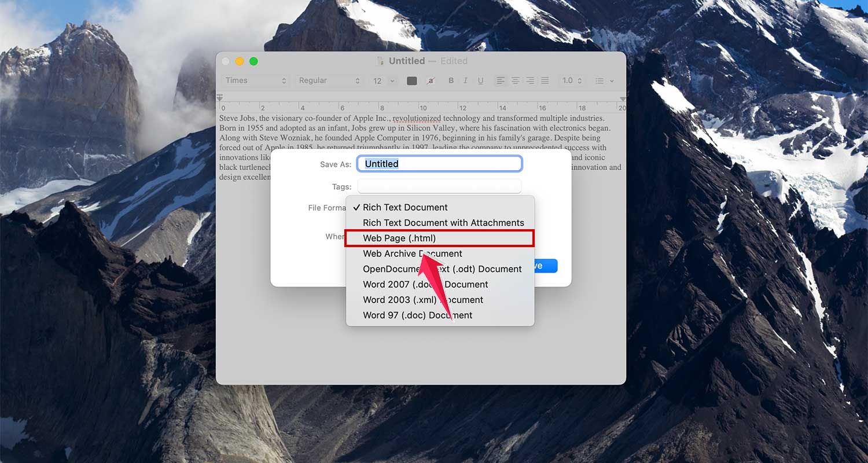
Task: Pick OpenDocument Text (.odt) Document format
Action: click(442, 269)
